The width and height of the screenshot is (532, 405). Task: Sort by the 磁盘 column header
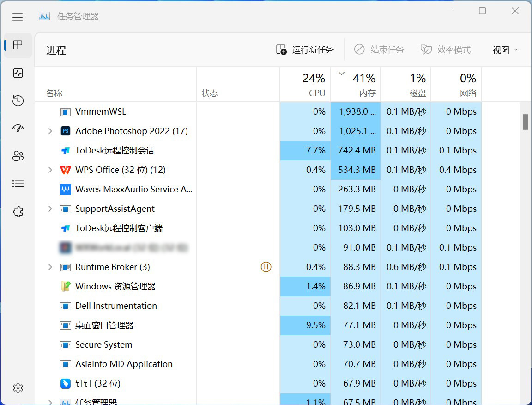406,84
